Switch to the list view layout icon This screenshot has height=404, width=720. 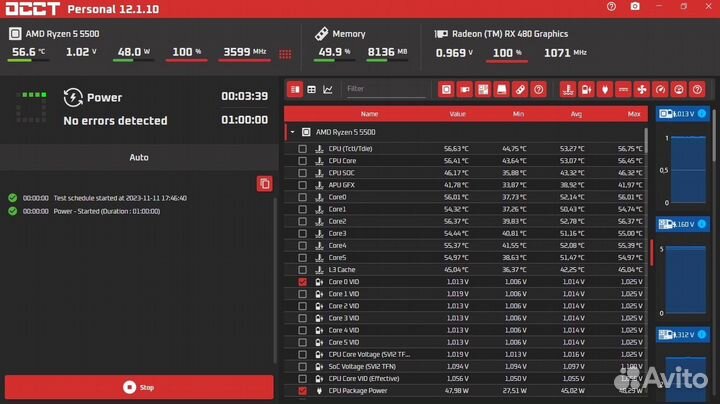point(295,90)
